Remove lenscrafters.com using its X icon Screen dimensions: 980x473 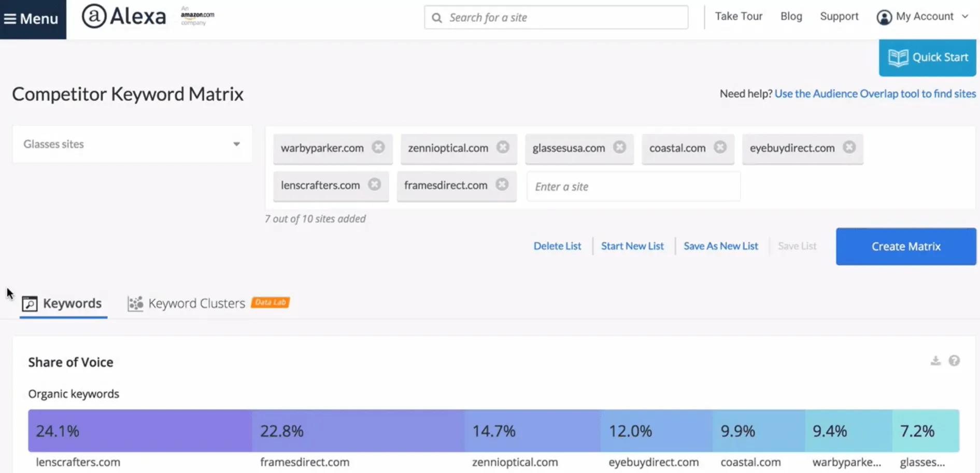coord(374,184)
